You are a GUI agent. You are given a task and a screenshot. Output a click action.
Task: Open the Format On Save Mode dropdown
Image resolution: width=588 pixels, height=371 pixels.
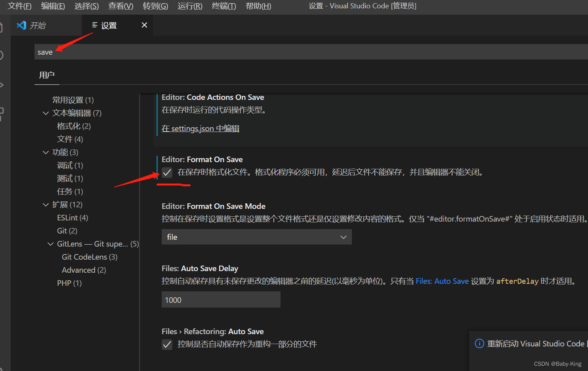[x=256, y=237]
